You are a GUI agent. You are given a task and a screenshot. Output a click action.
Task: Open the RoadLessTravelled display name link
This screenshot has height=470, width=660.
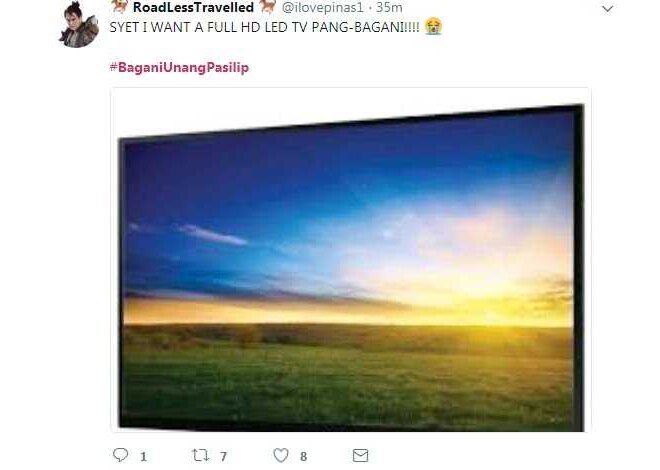pyautogui.click(x=193, y=7)
